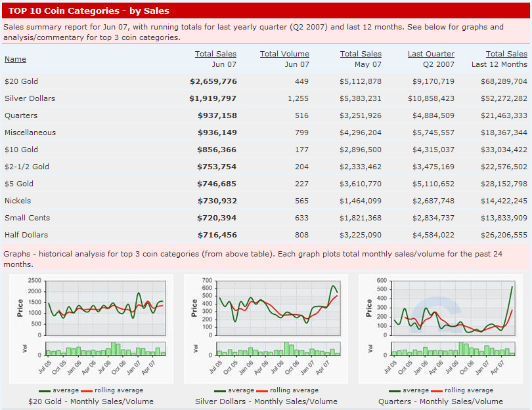The image size is (532, 410).
Task: Open the $20 Gold monthly sales chart
Action: click(91, 329)
